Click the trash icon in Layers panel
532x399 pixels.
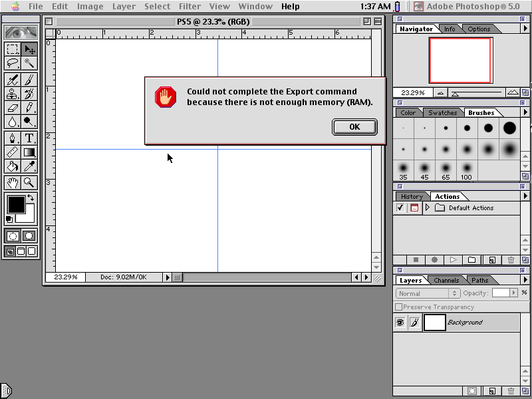click(511, 391)
